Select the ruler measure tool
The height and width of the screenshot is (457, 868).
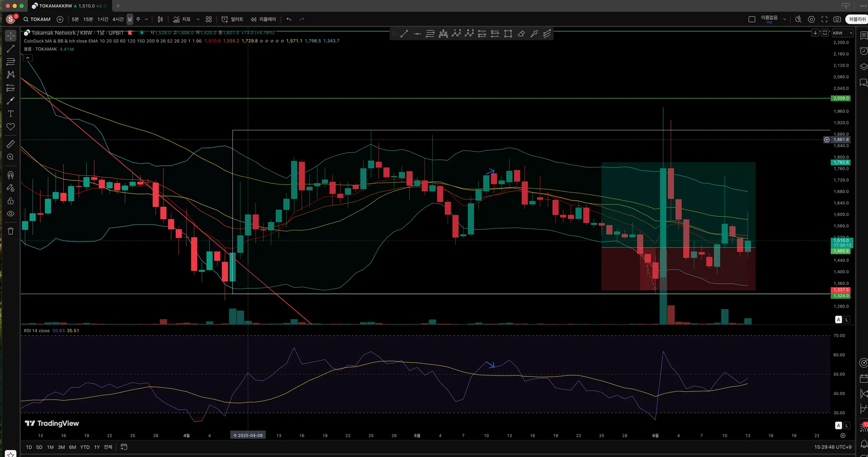coord(11,144)
